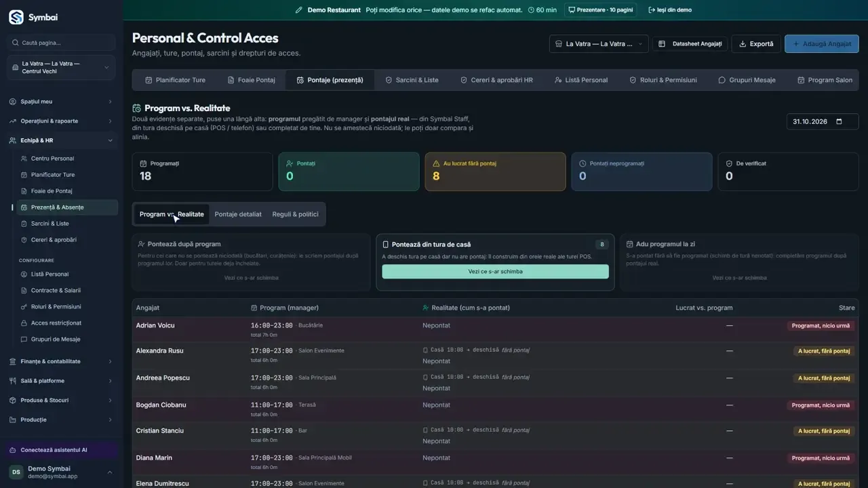868x488 pixels.
Task: Open the La Vatra location selector in the header
Action: pyautogui.click(x=599, y=44)
